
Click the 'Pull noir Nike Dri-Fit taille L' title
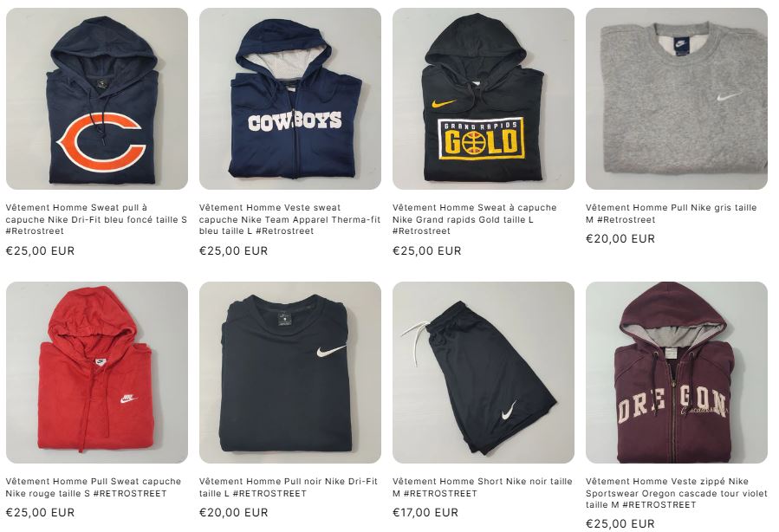[288, 487]
